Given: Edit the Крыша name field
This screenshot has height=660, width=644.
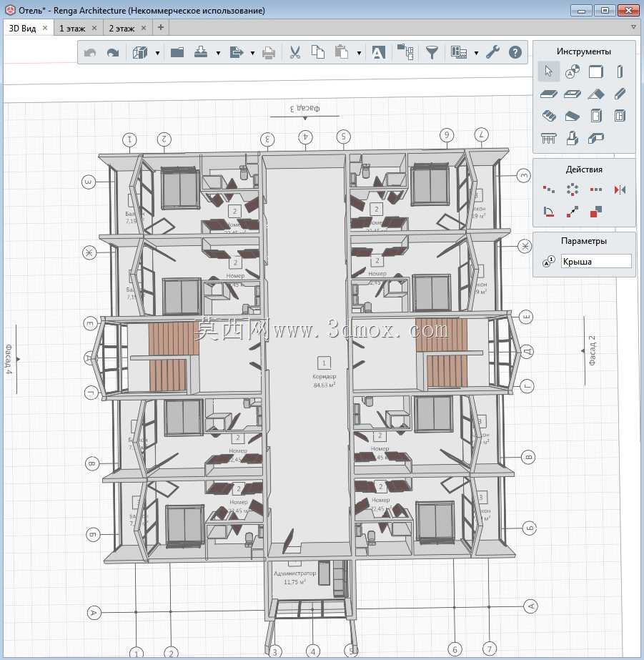Looking at the screenshot, I should [596, 262].
